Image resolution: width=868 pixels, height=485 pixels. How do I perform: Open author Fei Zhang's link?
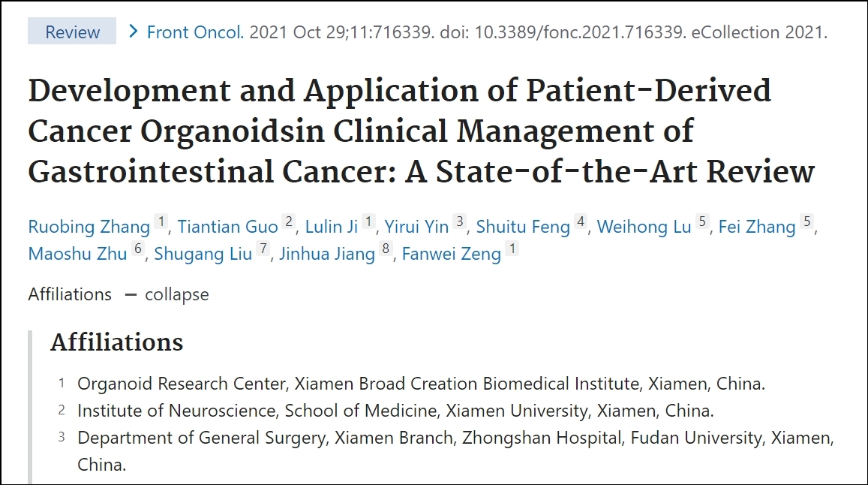click(x=757, y=227)
